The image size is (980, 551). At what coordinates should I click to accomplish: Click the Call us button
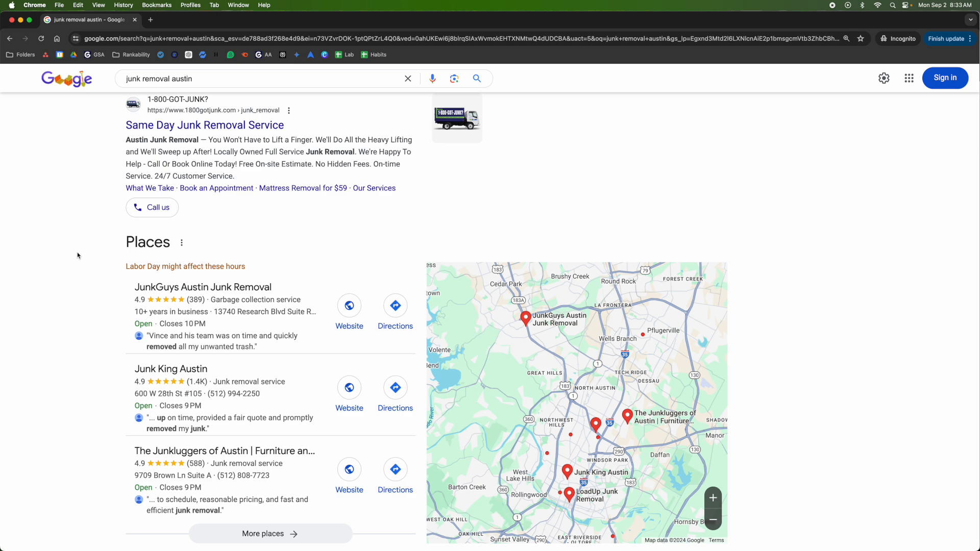[x=152, y=208]
